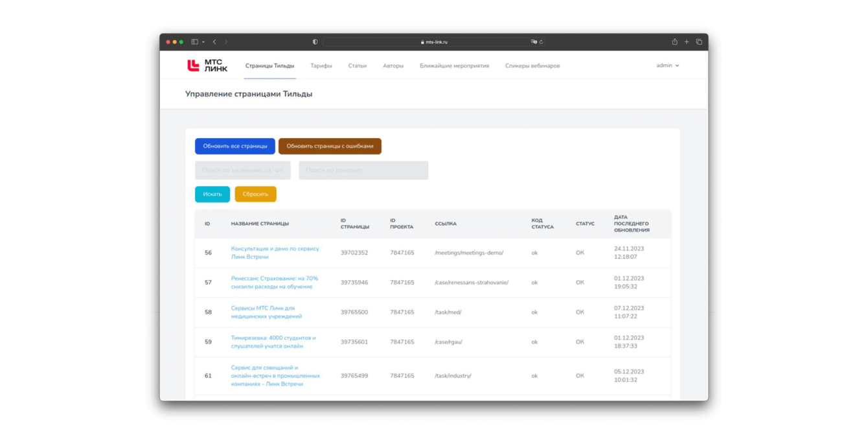Click the /task/med/ path cell
Viewport: 868px width, 446px height.
(448, 312)
